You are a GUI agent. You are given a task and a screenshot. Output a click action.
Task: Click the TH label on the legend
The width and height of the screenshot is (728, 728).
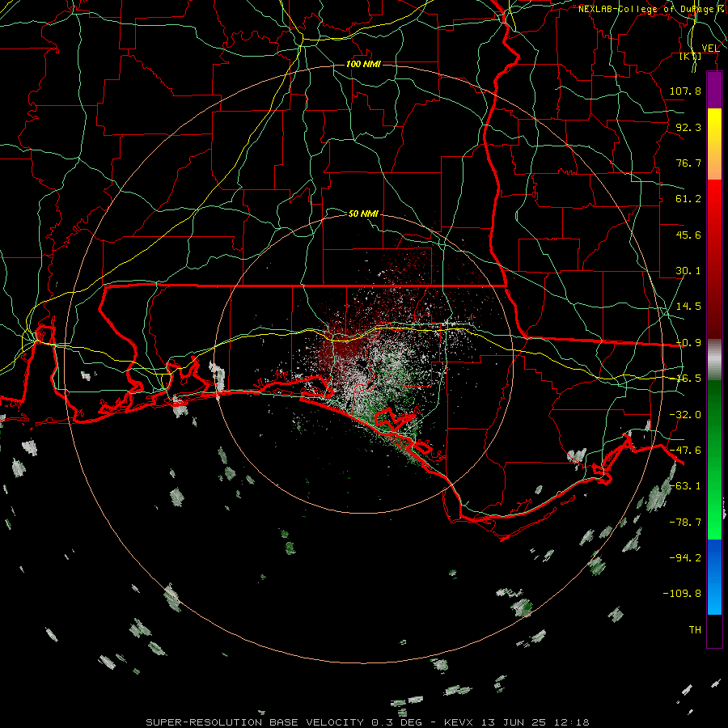(695, 630)
